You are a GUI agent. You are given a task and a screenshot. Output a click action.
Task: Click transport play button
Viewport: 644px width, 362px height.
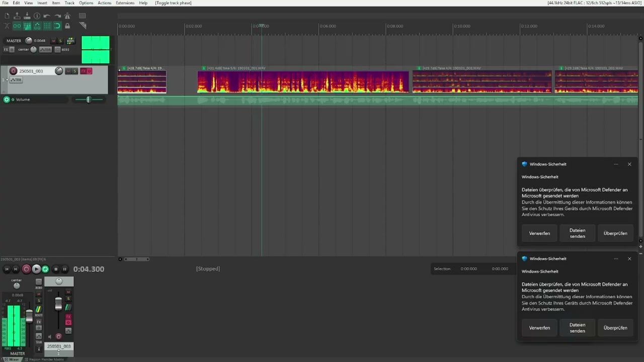36,269
